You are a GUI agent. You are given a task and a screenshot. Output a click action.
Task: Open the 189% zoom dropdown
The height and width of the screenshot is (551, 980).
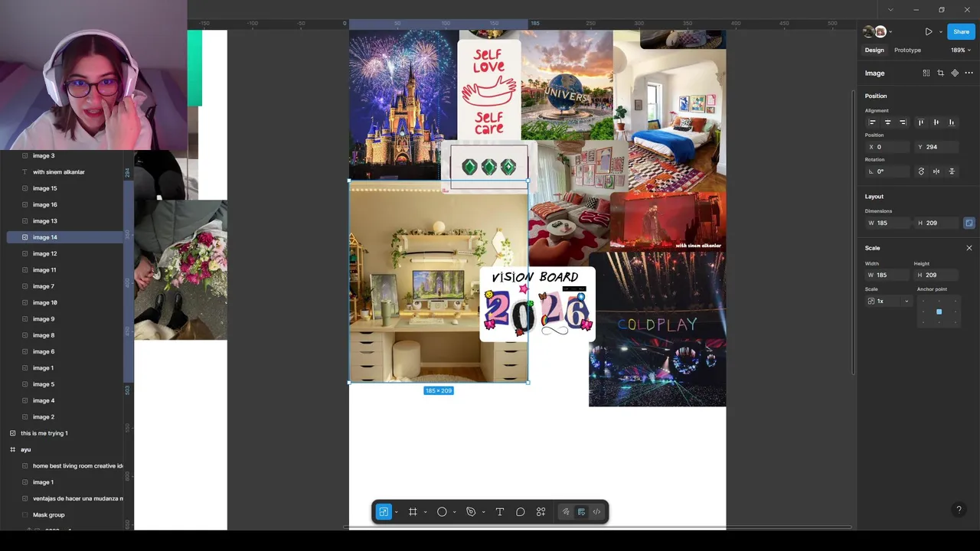961,50
